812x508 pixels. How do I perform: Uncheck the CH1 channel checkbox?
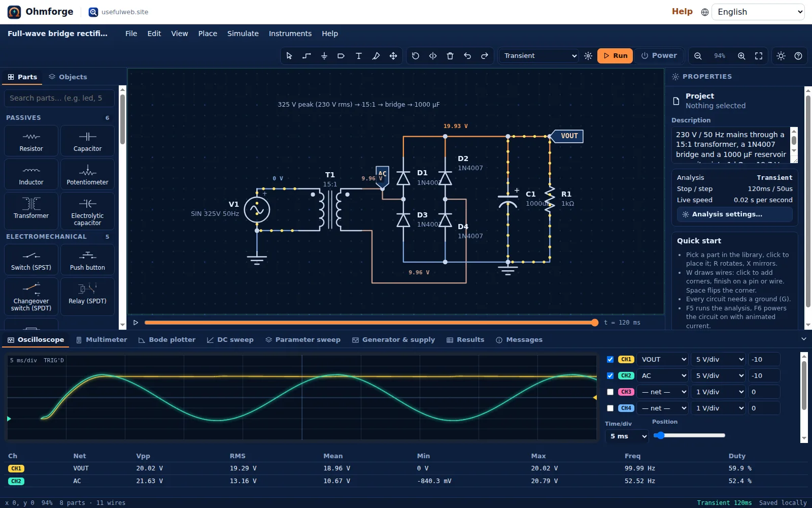610,359
